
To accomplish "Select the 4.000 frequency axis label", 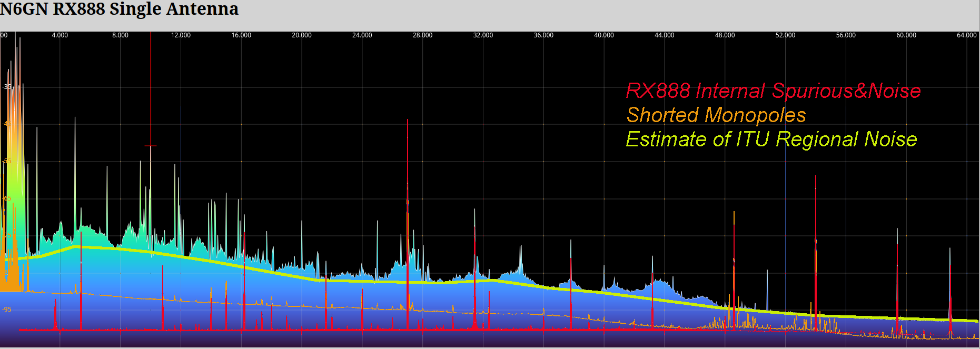I will 60,35.
